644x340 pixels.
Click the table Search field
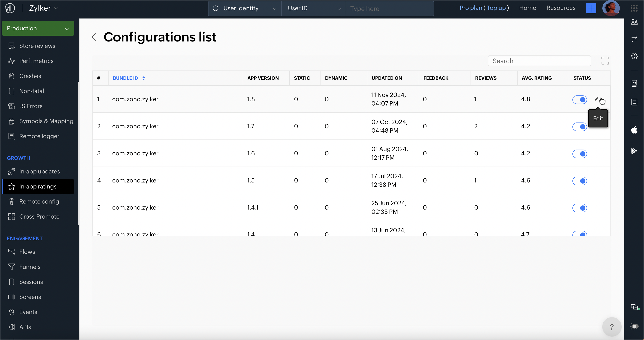point(539,61)
